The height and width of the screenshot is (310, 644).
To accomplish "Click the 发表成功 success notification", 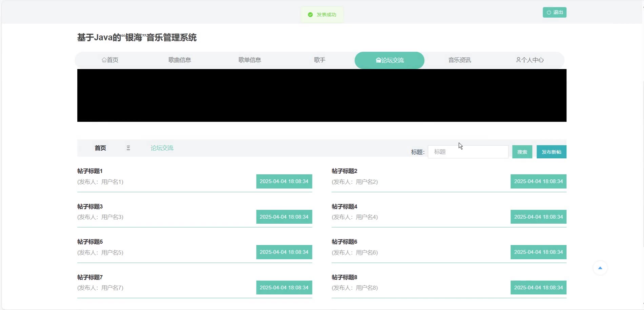I will coord(322,15).
